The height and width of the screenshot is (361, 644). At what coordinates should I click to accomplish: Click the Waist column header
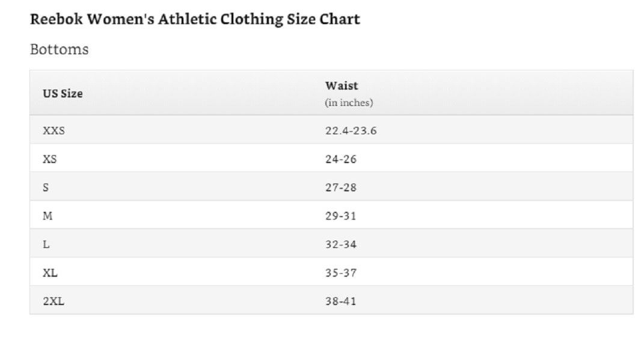pyautogui.click(x=342, y=86)
